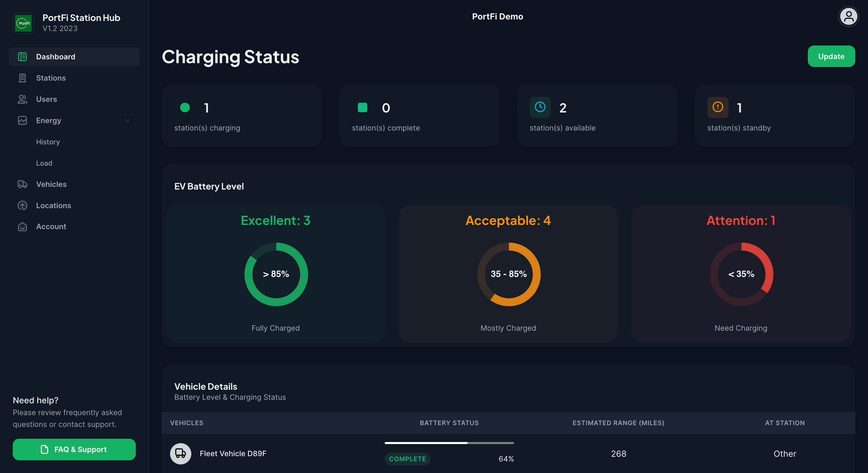868x473 pixels.
Task: Click the Vehicles truck icon in sidebar
Action: (x=22, y=184)
